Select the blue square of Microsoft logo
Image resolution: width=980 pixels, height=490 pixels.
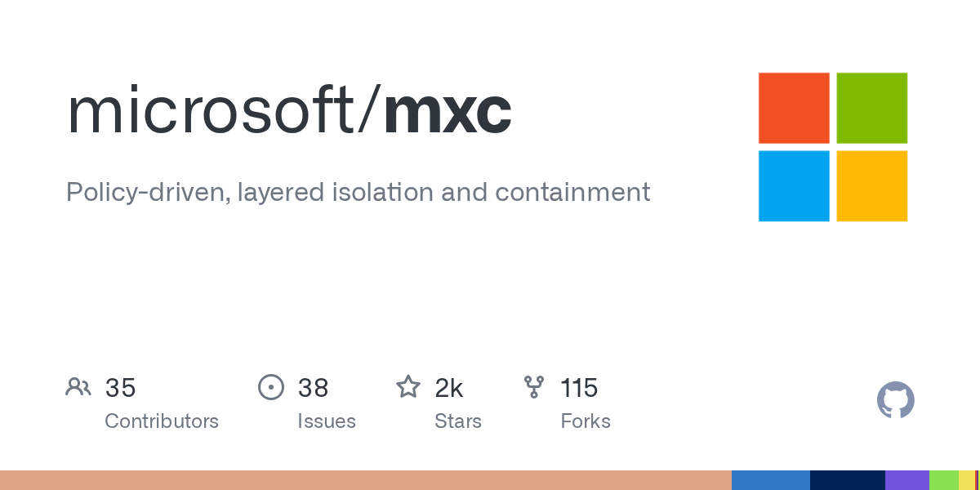[x=794, y=186]
